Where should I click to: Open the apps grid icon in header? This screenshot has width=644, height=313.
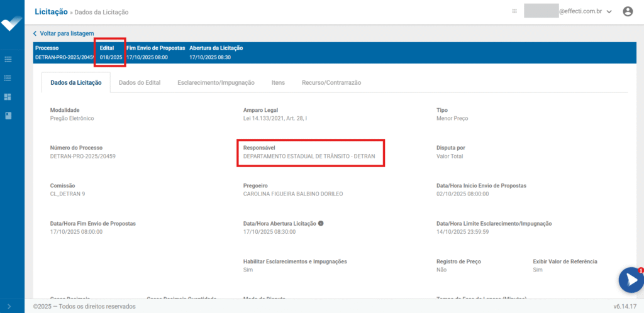(514, 11)
